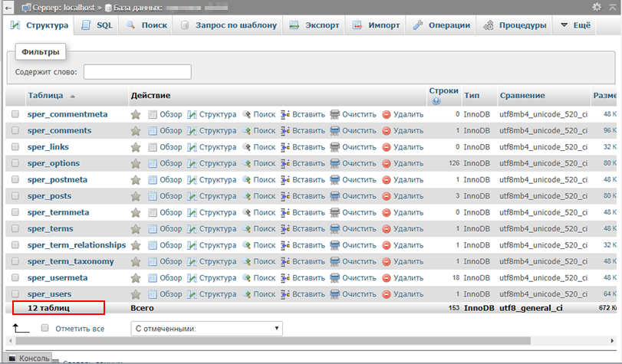This screenshot has width=622, height=364.
Task: Click the empty-table icon in sper_terms row
Action: [335, 229]
